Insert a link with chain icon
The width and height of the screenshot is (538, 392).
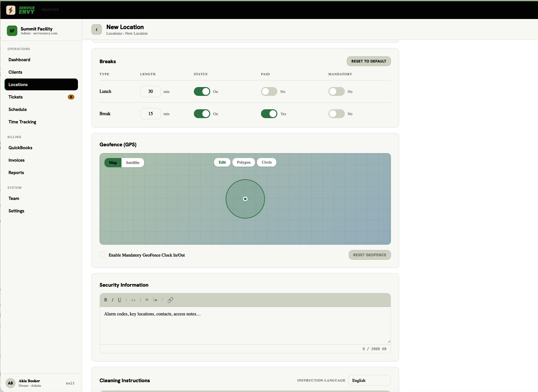point(170,300)
